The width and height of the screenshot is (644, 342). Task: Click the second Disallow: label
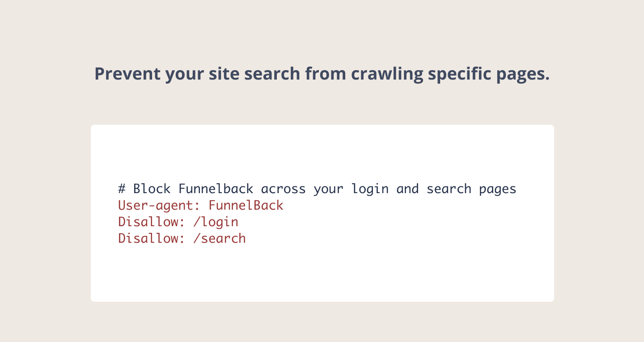(x=152, y=238)
